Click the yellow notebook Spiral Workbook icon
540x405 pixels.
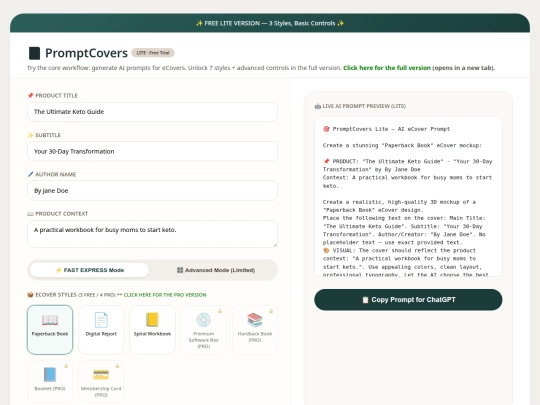[x=152, y=320]
